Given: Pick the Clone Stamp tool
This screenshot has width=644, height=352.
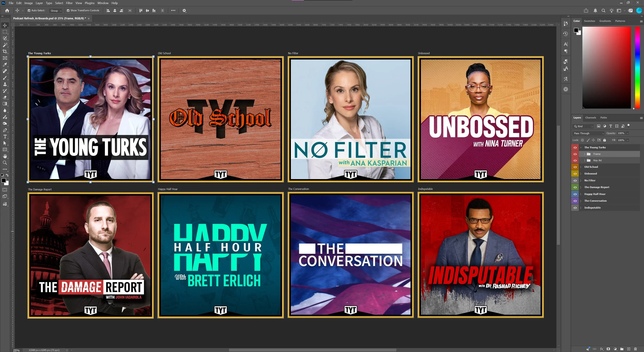Looking at the screenshot, I should pyautogui.click(x=5, y=84).
